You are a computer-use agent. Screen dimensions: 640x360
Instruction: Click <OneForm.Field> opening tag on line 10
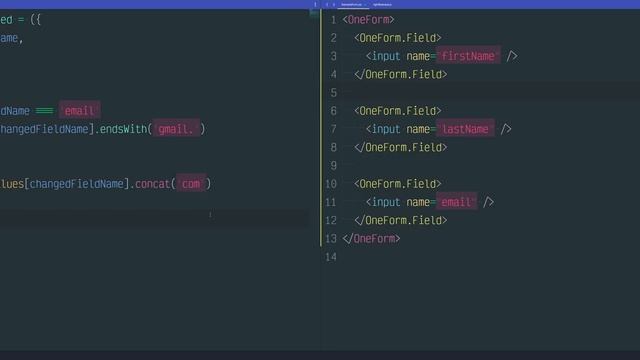[x=398, y=184]
